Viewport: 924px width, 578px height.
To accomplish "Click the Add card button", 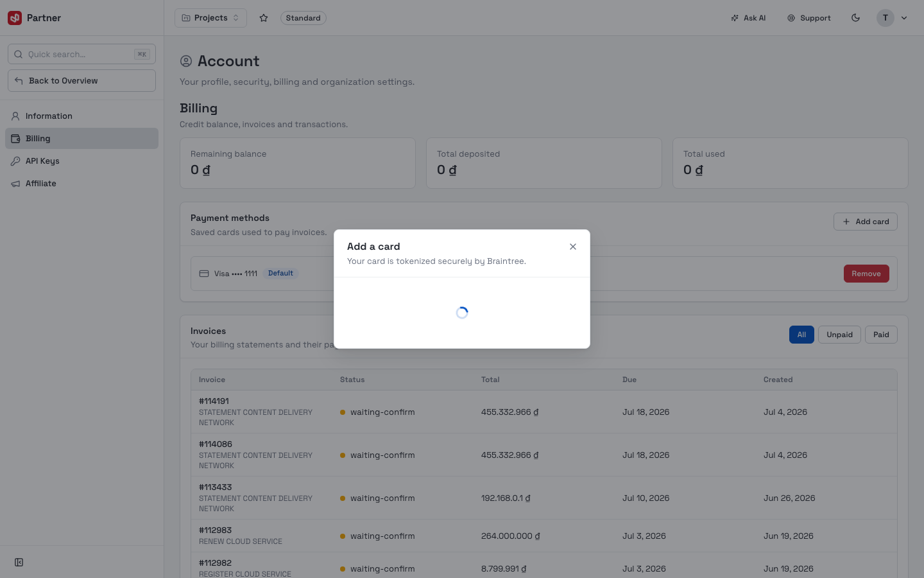I will [865, 222].
